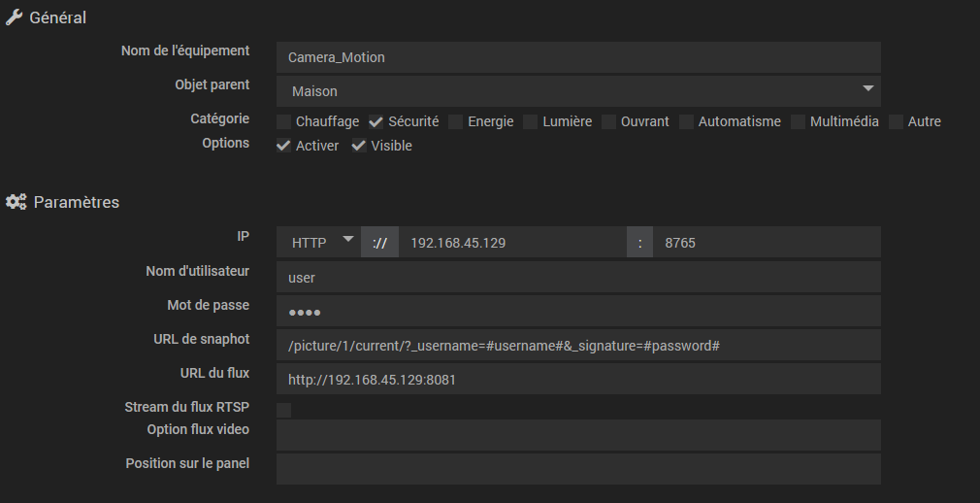
Task: Enable the Chauffage category checkbox
Action: pyautogui.click(x=283, y=121)
